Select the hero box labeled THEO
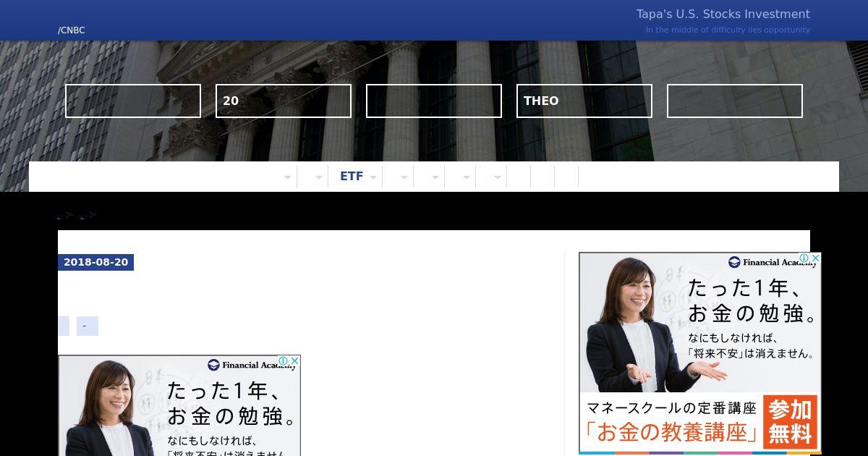Image resolution: width=868 pixels, height=456 pixels. click(584, 101)
